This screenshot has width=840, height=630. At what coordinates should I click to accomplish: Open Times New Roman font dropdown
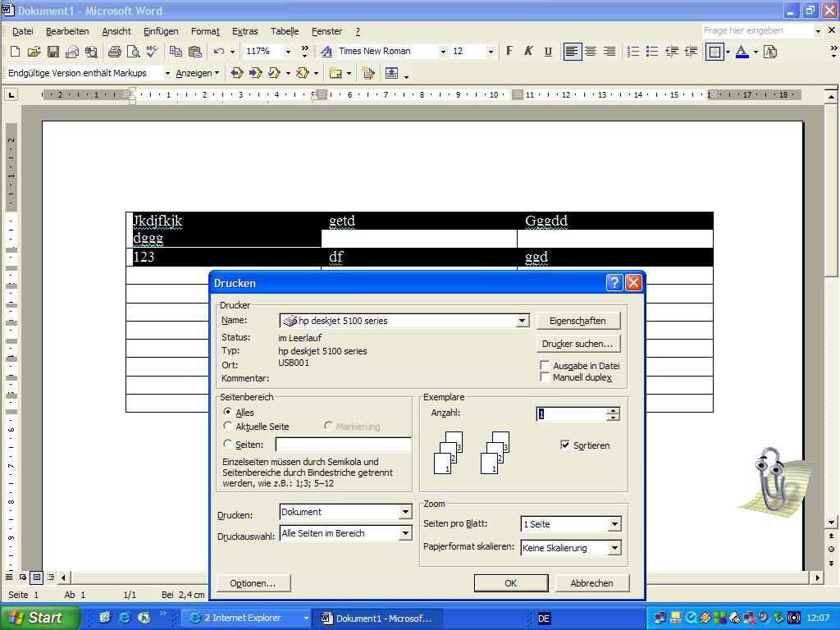[443, 52]
